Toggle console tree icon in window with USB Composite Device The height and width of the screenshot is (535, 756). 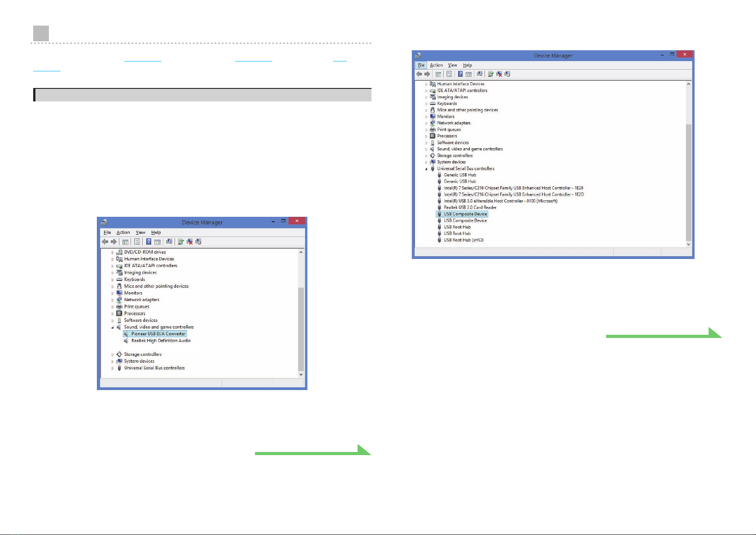point(438,74)
